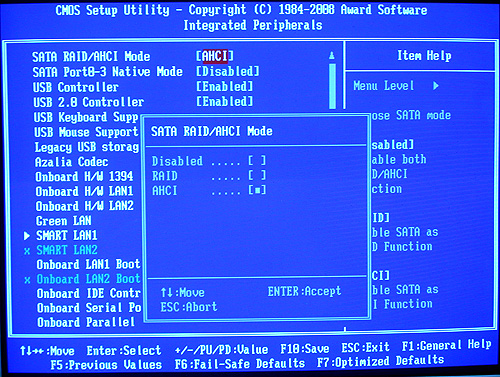Image resolution: width=500 pixels, height=377 pixels.
Task: Click Enter:Select hint in footer
Action: click(x=124, y=351)
